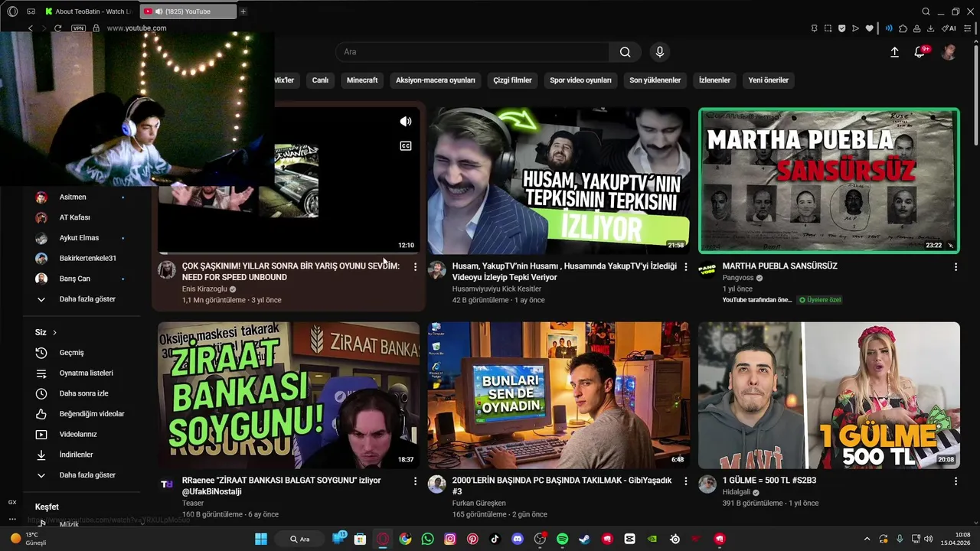Open Discord from the taskbar
Viewport: 980px width, 551px height.
pyautogui.click(x=518, y=539)
